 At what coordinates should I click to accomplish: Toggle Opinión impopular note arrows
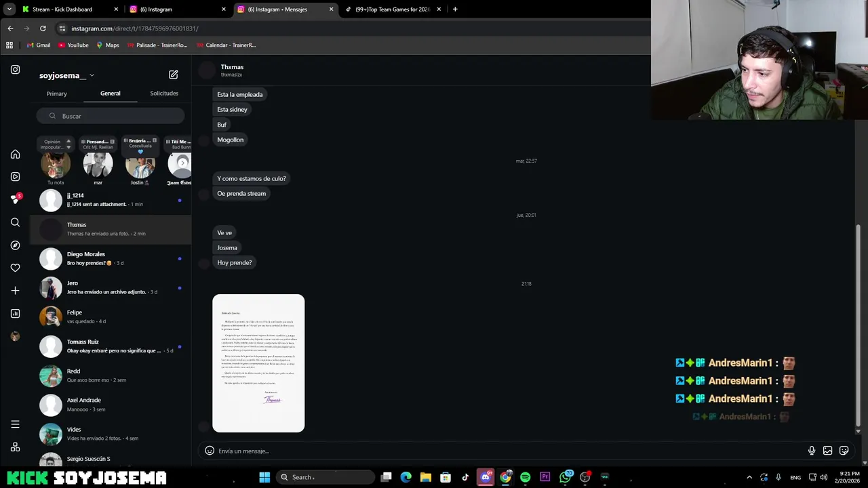click(x=68, y=144)
